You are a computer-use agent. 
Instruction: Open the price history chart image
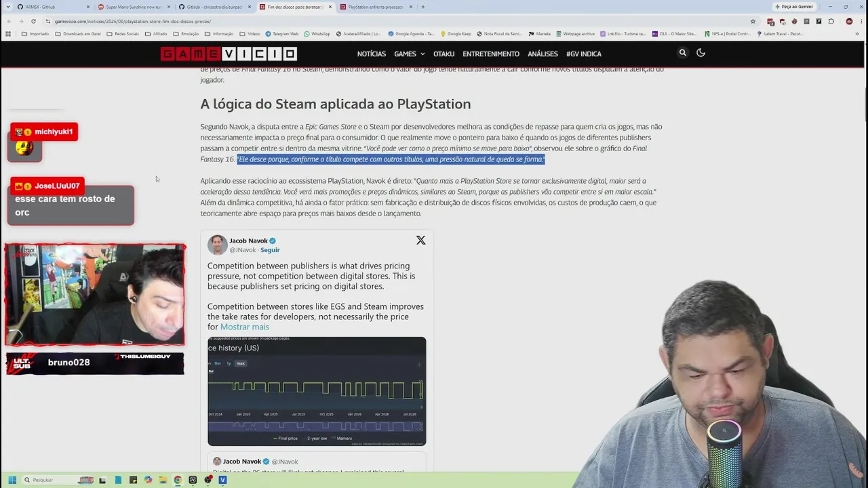pos(317,391)
